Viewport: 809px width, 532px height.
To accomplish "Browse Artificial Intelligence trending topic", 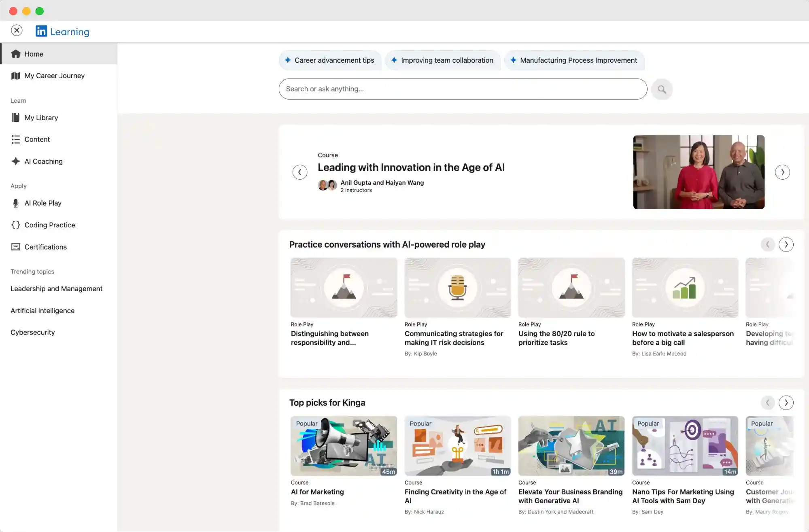I will (x=42, y=311).
